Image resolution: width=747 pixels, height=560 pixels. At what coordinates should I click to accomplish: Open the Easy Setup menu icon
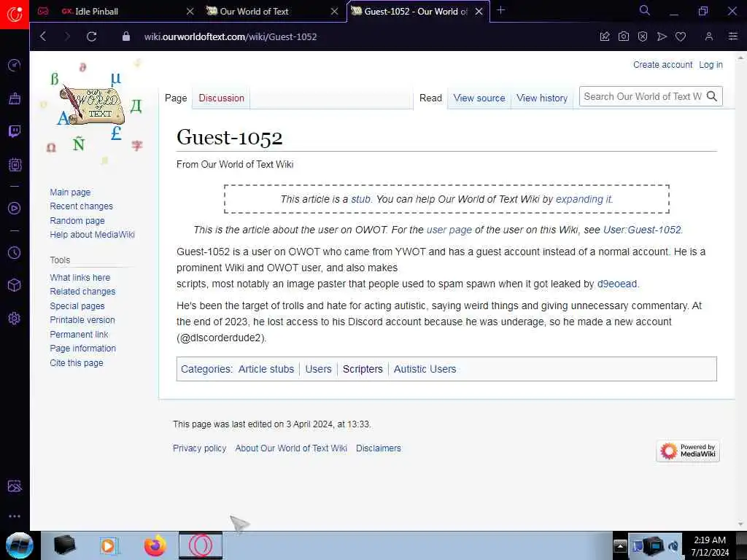pyautogui.click(x=733, y=36)
